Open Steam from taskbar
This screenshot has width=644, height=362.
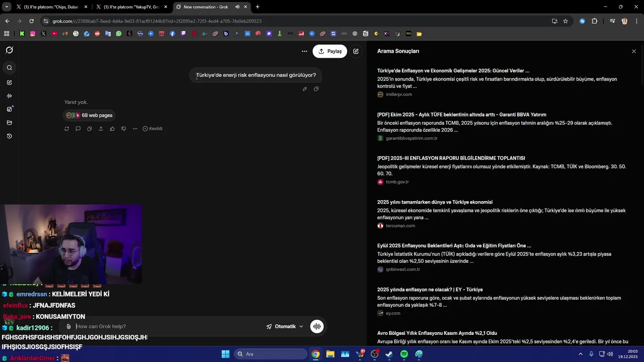[389, 354]
